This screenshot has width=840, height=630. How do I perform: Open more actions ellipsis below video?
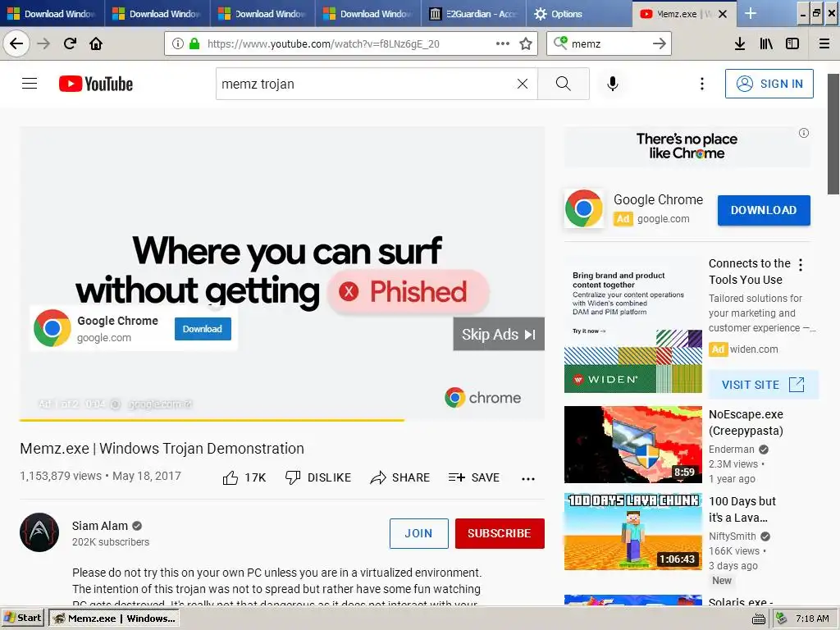(x=527, y=478)
